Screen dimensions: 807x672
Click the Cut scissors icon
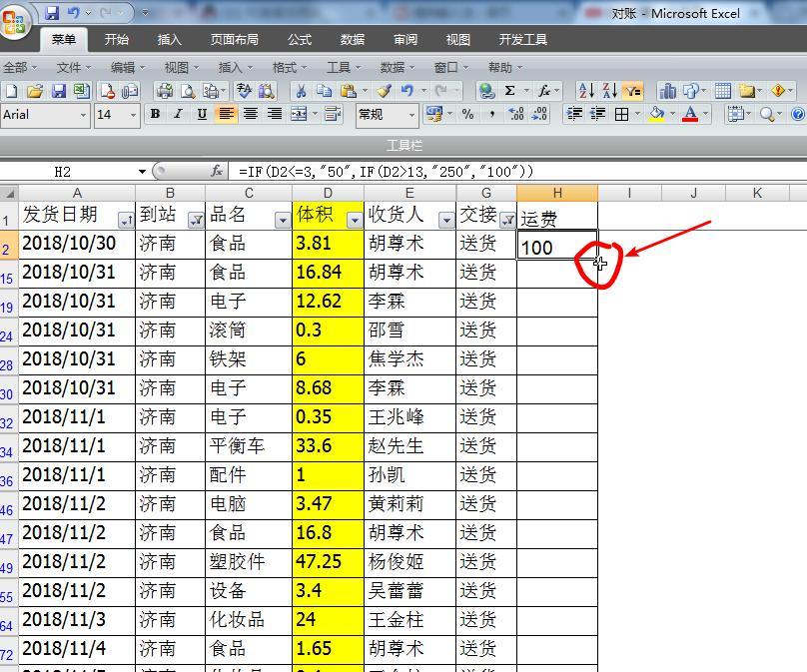(x=301, y=92)
